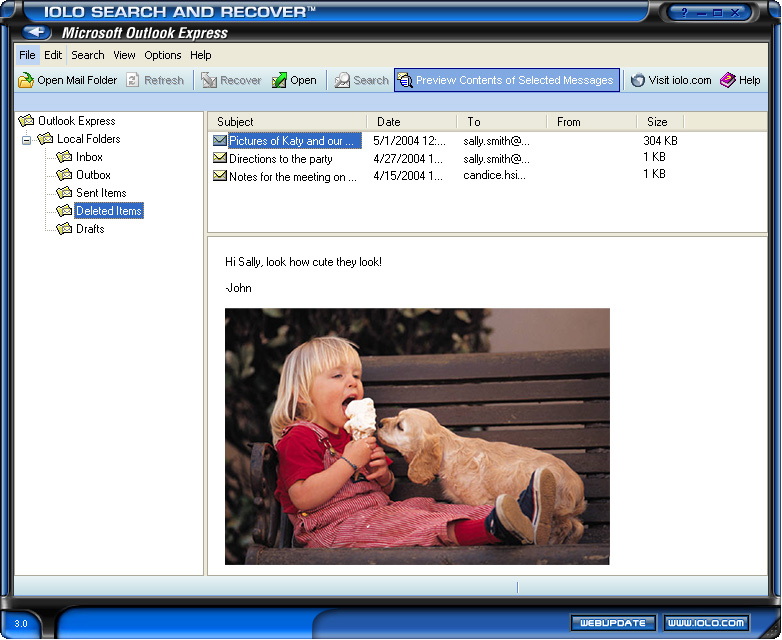The image size is (782, 640).
Task: Select the 'Notes for the meeting on ...' subject
Action: pyautogui.click(x=293, y=177)
